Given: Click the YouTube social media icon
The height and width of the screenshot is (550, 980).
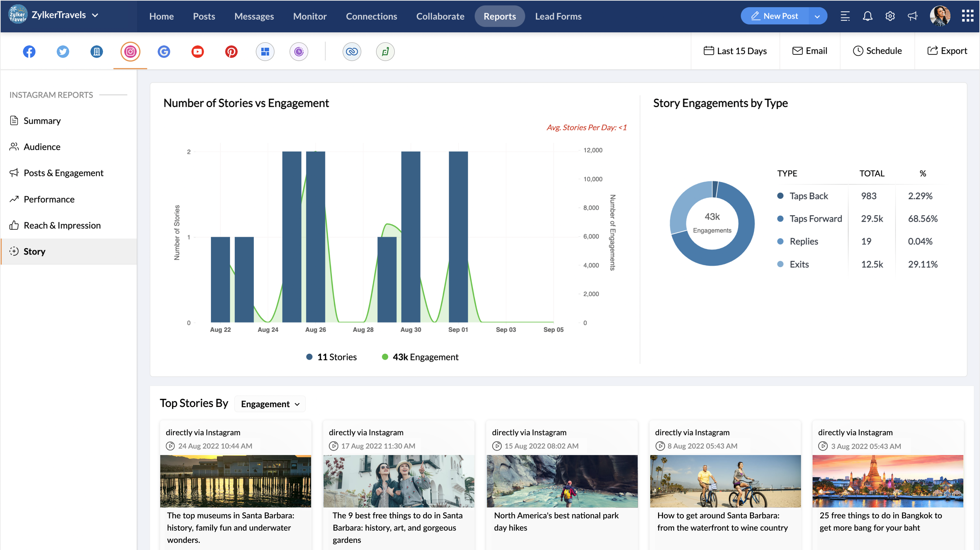Looking at the screenshot, I should click(x=197, y=50).
